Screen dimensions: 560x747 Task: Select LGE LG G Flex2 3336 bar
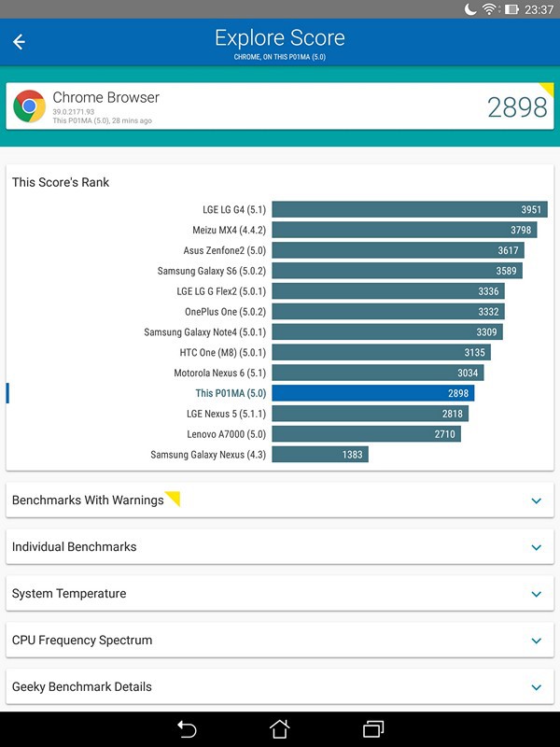pyautogui.click(x=388, y=291)
